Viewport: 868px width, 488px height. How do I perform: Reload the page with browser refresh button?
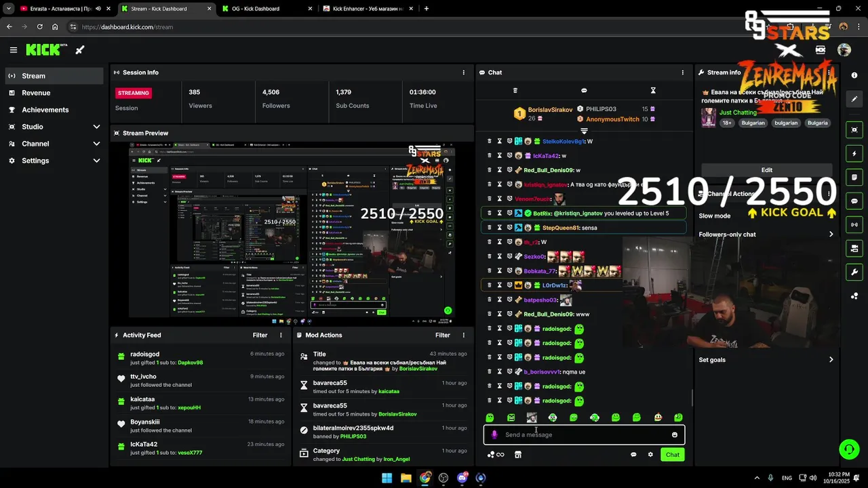point(39,27)
